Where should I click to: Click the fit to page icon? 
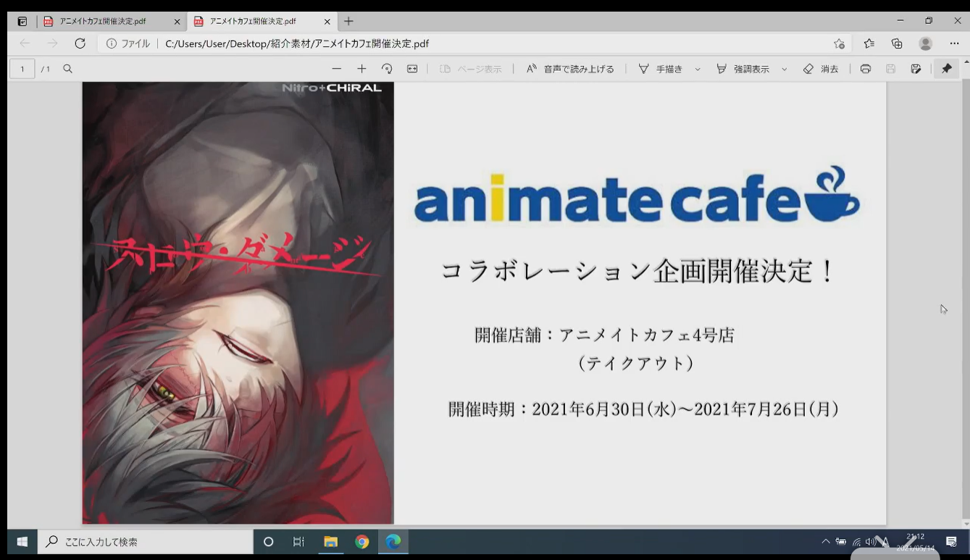412,69
